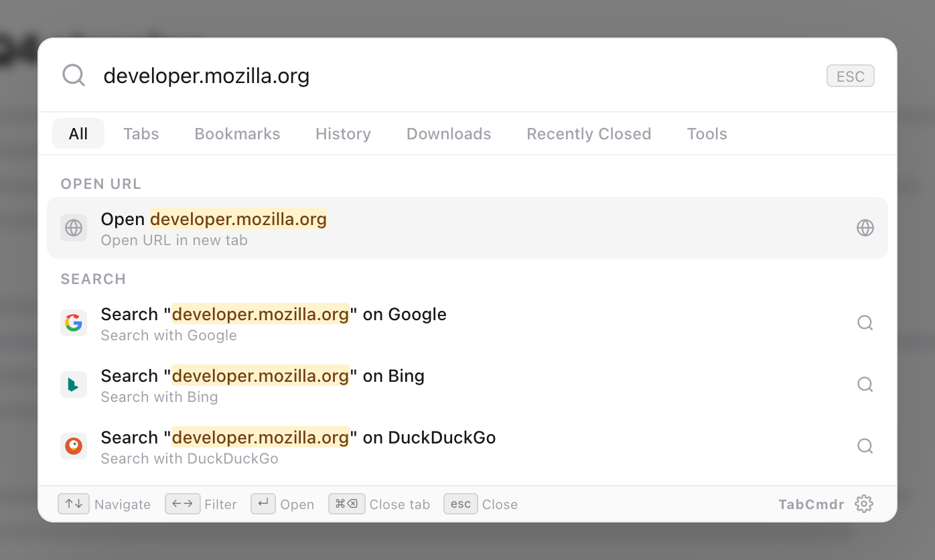Click the 'Search with DuckDuckGo' subtitle
This screenshot has width=935, height=560.
(190, 459)
